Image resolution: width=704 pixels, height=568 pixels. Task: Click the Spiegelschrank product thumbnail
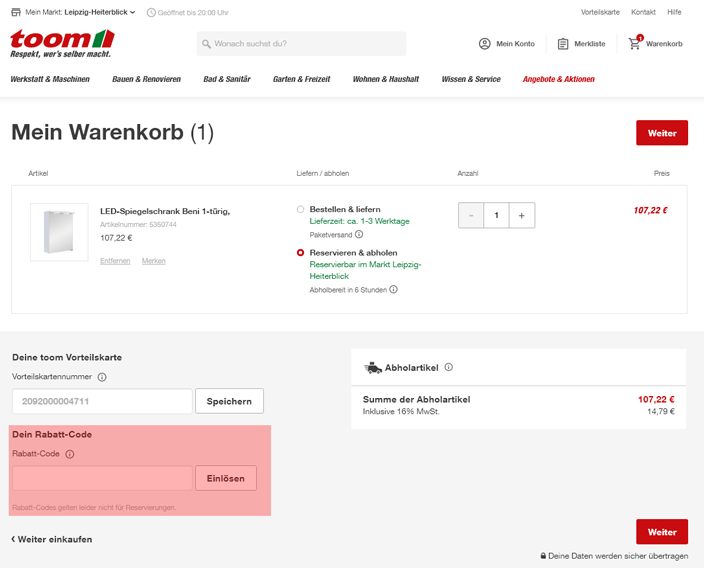pyautogui.click(x=59, y=232)
